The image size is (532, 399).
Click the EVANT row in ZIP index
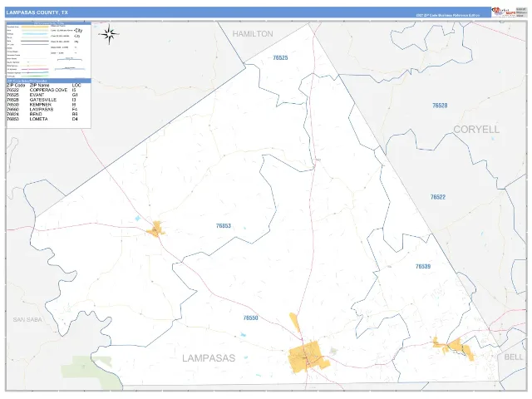coord(42,95)
